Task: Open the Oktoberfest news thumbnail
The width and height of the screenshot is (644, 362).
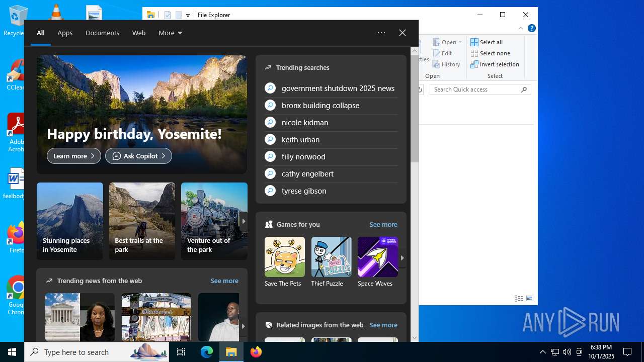Action: tap(156, 317)
